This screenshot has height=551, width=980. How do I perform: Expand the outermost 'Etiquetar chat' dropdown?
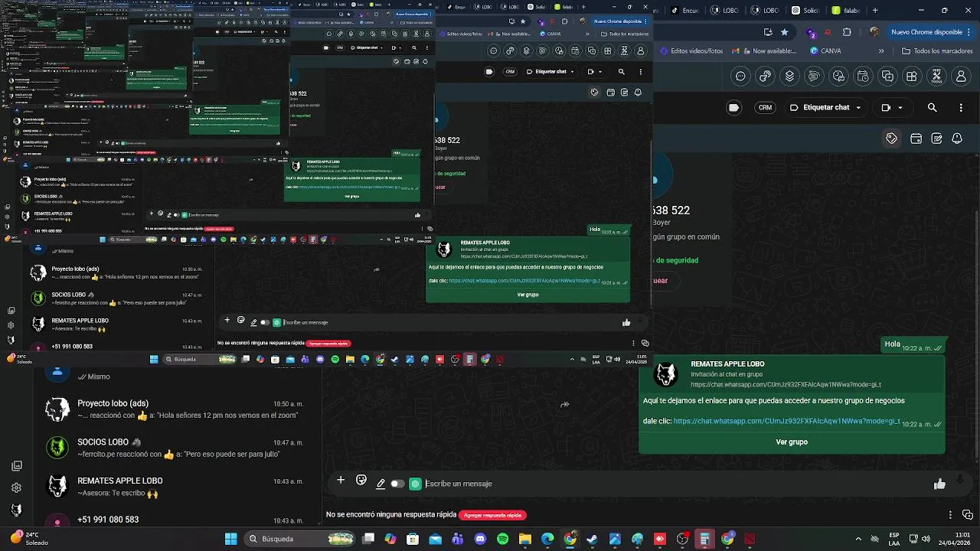pos(825,108)
